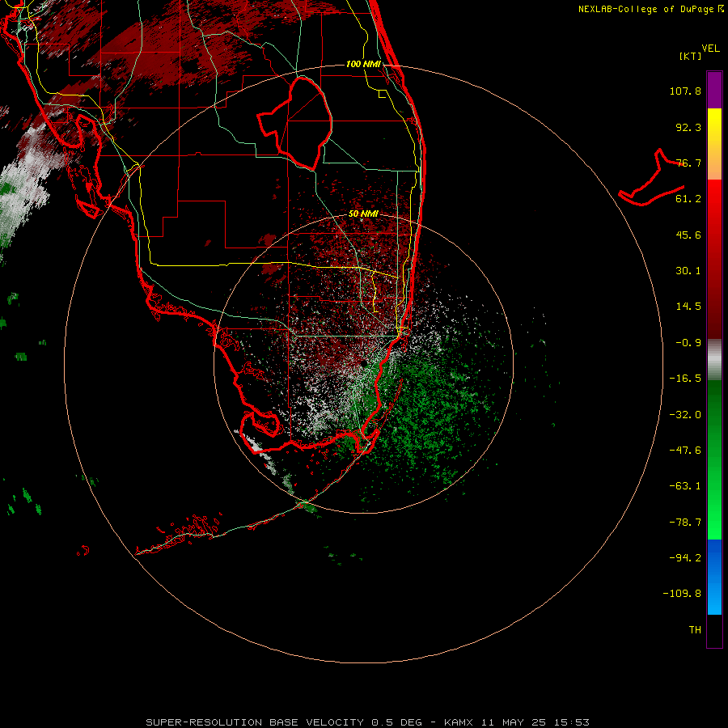Click the 107.8 velocity scale value
Image resolution: width=728 pixels, height=728 pixels.
click(685, 91)
